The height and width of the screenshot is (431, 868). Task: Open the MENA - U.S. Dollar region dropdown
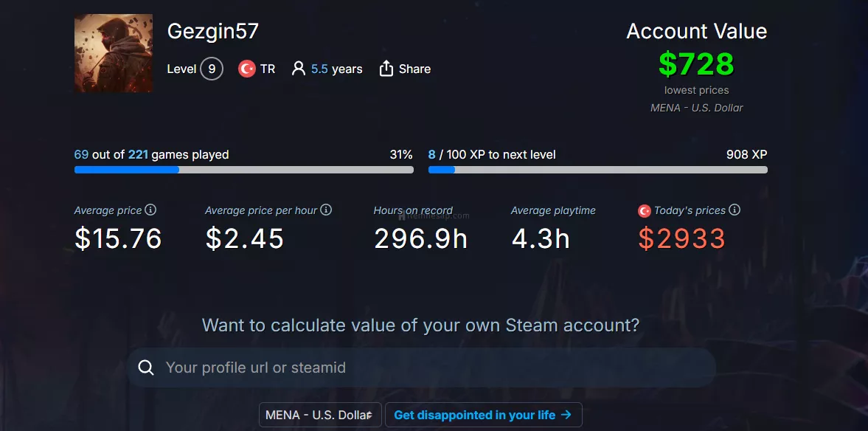(x=320, y=415)
